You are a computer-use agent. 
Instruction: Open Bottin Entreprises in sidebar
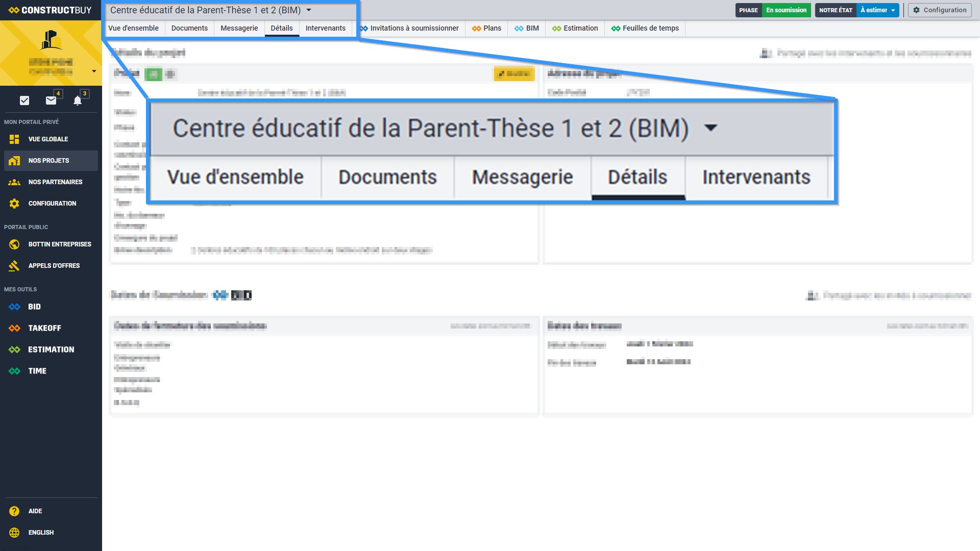60,244
